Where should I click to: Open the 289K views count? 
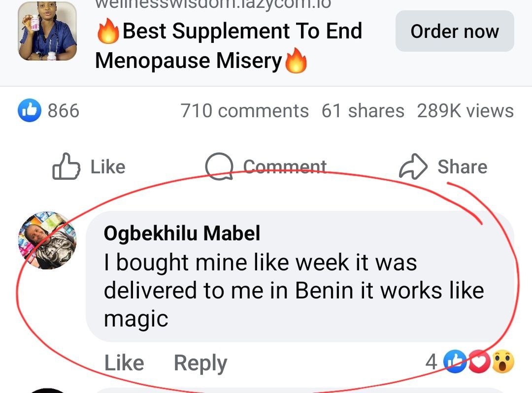pyautogui.click(x=465, y=111)
